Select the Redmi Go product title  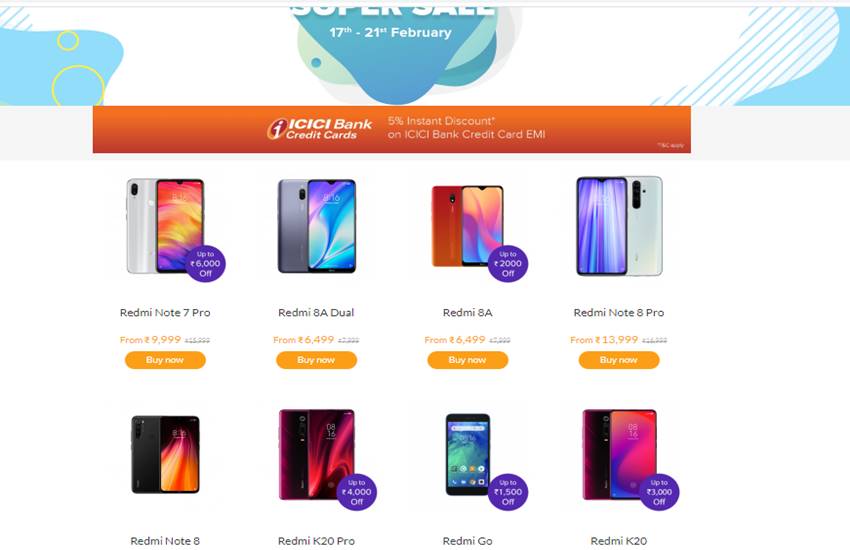pos(467,541)
